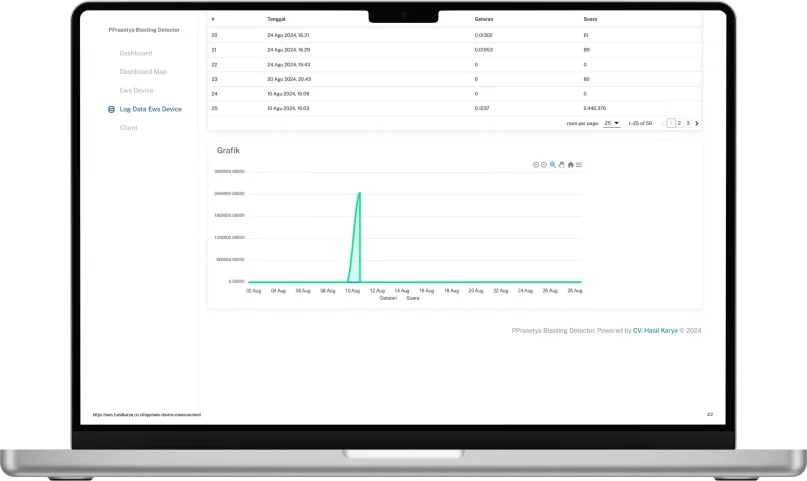Toggle the Suara series in legend
The width and height of the screenshot is (807, 481).
pos(412,297)
